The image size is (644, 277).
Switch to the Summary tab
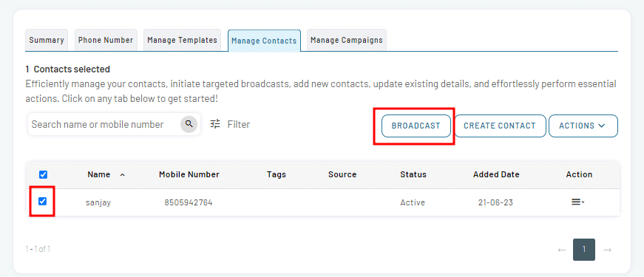(47, 40)
